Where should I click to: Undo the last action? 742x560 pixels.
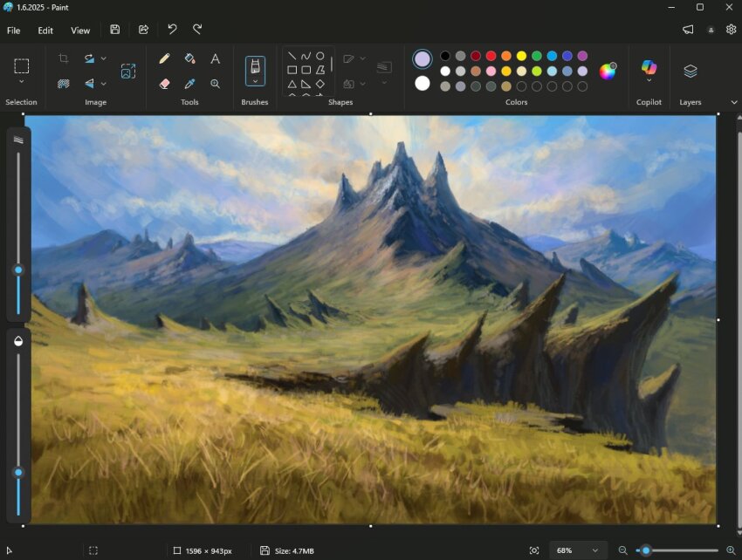point(172,30)
